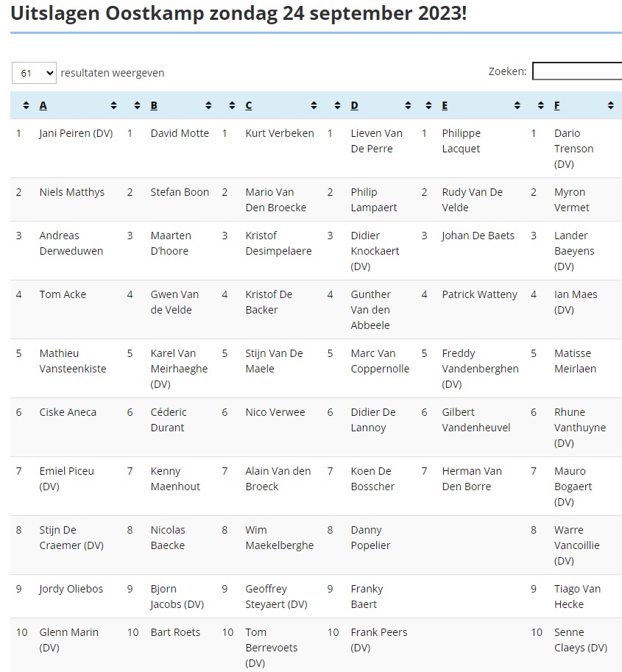This screenshot has height=672, width=622.
Task: Sort by the rank column before E
Action: (428, 105)
